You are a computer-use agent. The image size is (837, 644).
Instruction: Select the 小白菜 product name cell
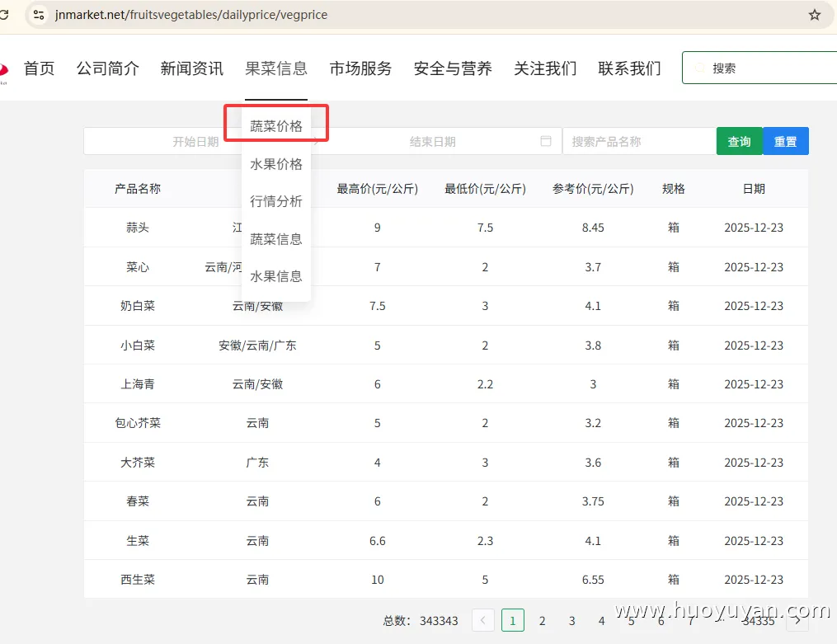pos(138,346)
